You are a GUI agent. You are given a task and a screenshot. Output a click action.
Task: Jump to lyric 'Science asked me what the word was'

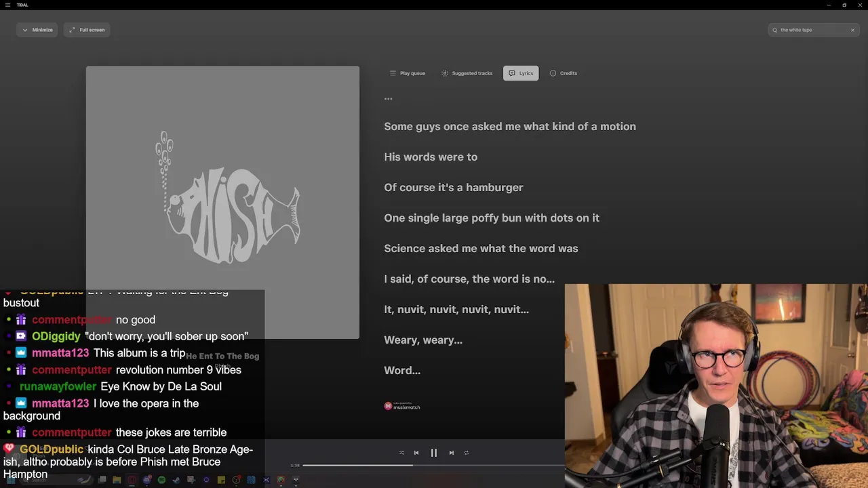pyautogui.click(x=481, y=249)
